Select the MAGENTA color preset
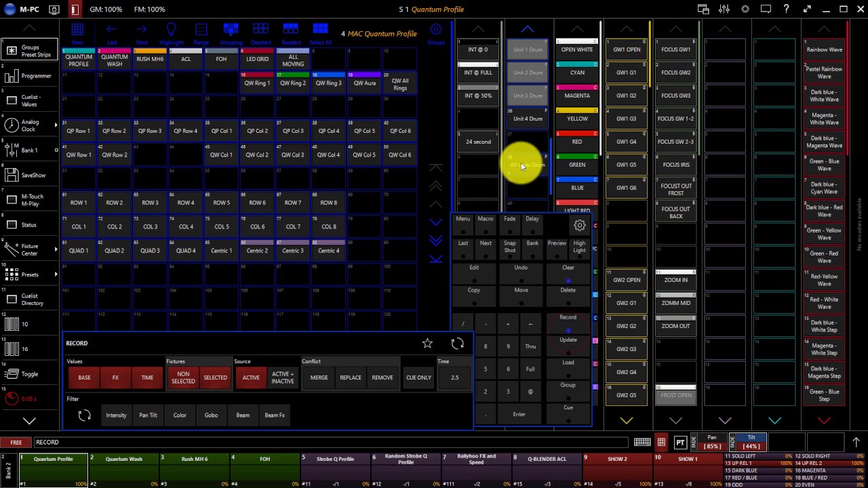This screenshot has height=488, width=868. tap(577, 96)
